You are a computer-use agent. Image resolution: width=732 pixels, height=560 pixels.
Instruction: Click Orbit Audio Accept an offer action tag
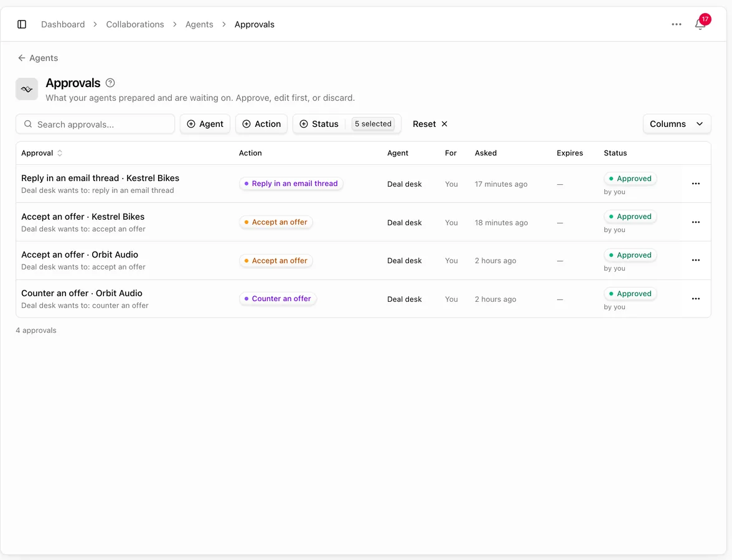tap(276, 260)
